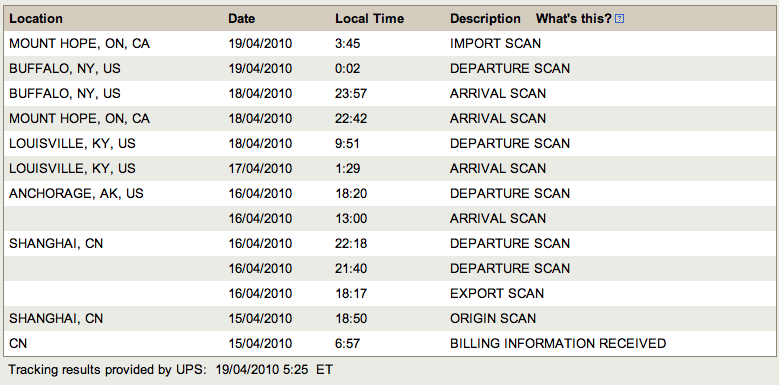Click BILLING INFORMATION RECEIVED entry

coord(558,343)
